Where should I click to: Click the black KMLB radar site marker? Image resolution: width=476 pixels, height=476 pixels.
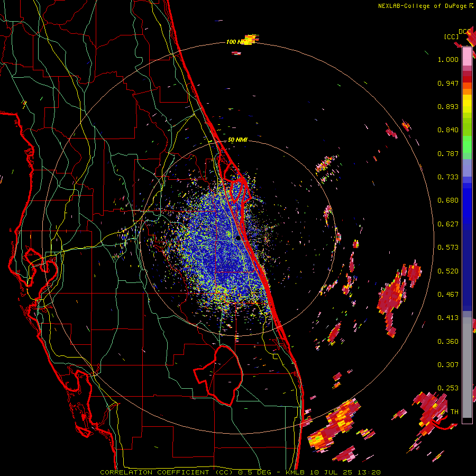(x=238, y=239)
